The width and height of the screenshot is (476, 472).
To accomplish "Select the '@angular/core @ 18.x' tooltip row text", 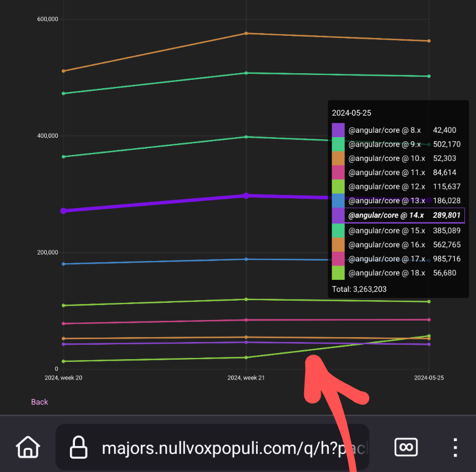I will [x=386, y=273].
